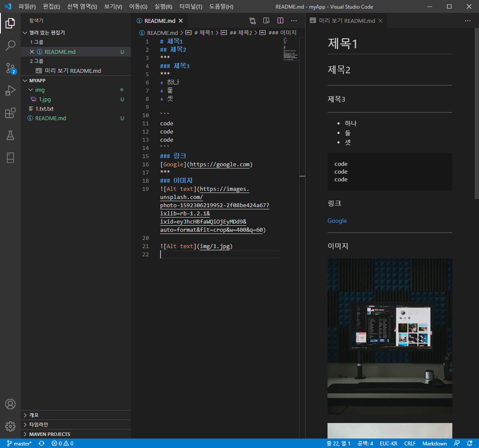Open the 보기(V) menu
479x448 pixels.
pos(113,6)
